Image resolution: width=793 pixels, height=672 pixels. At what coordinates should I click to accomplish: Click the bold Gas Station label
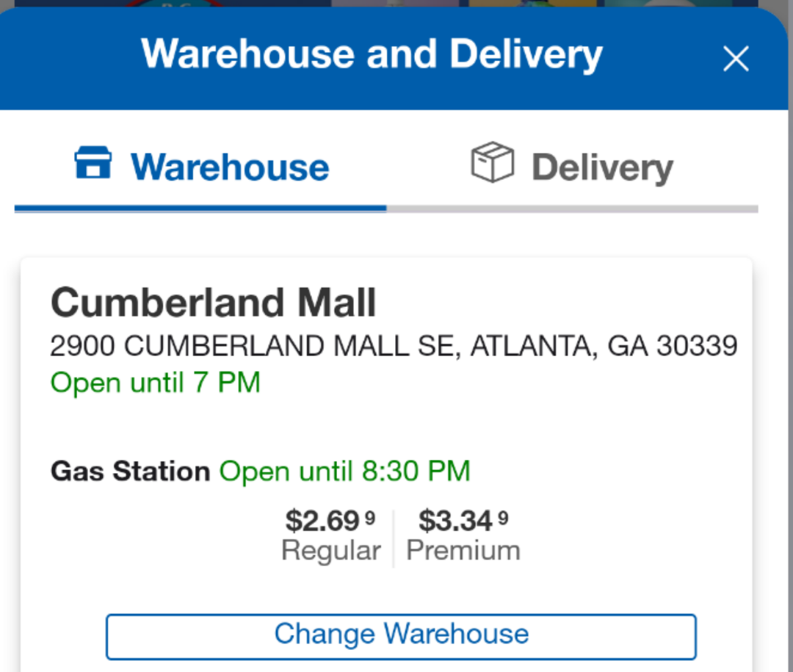pos(130,471)
